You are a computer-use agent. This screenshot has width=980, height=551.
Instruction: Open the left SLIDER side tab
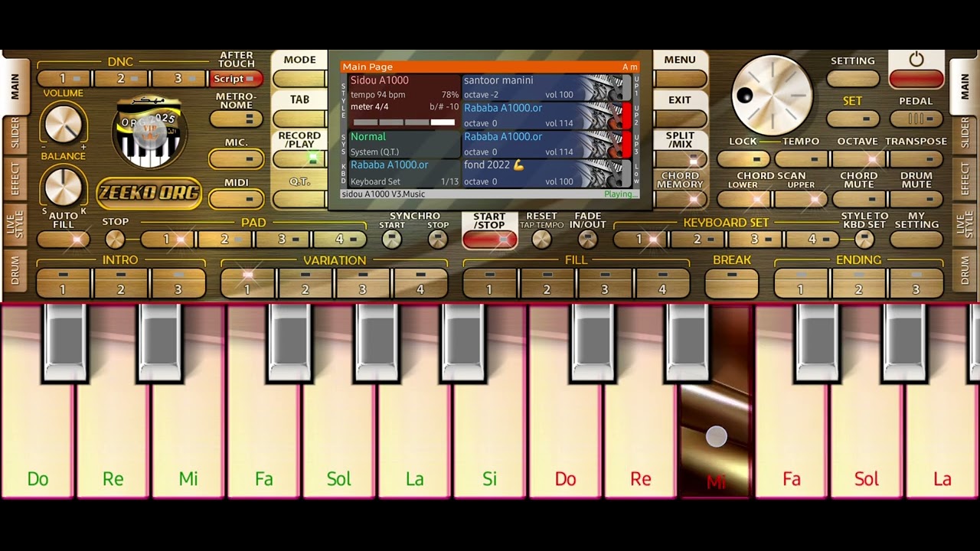point(15,134)
